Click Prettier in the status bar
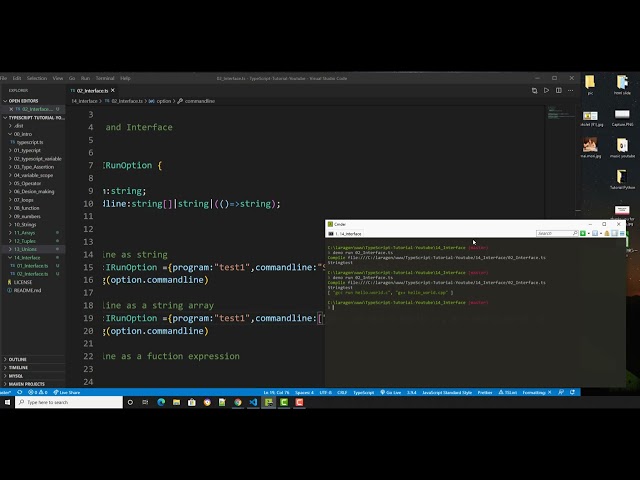The image size is (640, 480). point(485,392)
